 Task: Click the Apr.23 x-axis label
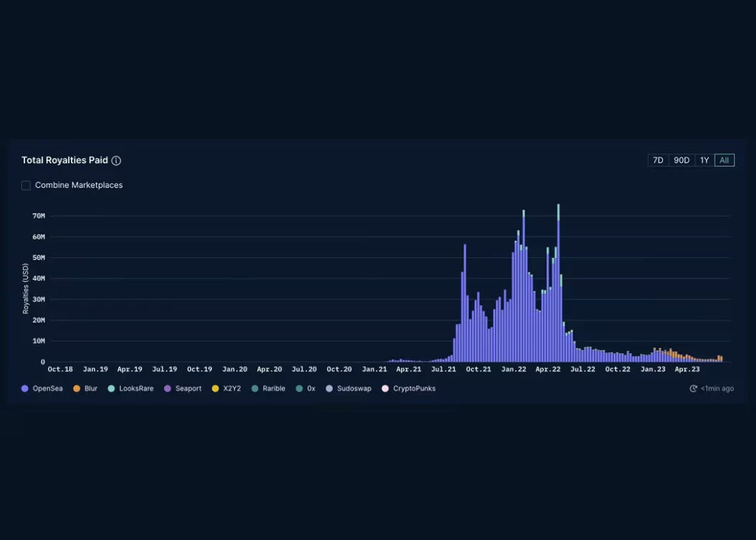pyautogui.click(x=687, y=369)
